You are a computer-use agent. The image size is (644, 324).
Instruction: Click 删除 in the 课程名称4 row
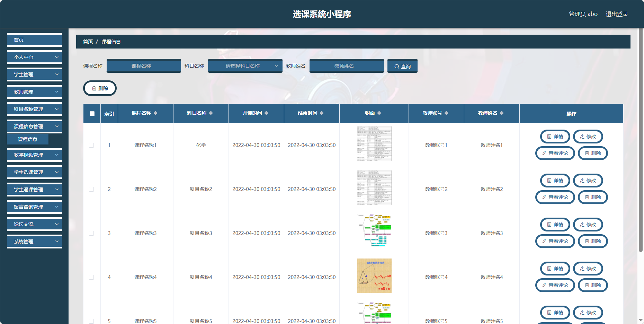593,285
